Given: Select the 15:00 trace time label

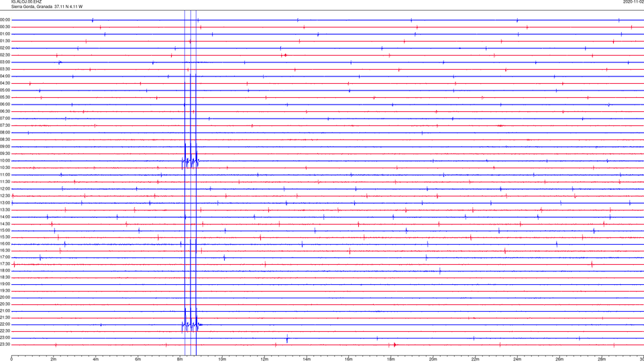Looking at the screenshot, I should [x=5, y=231].
